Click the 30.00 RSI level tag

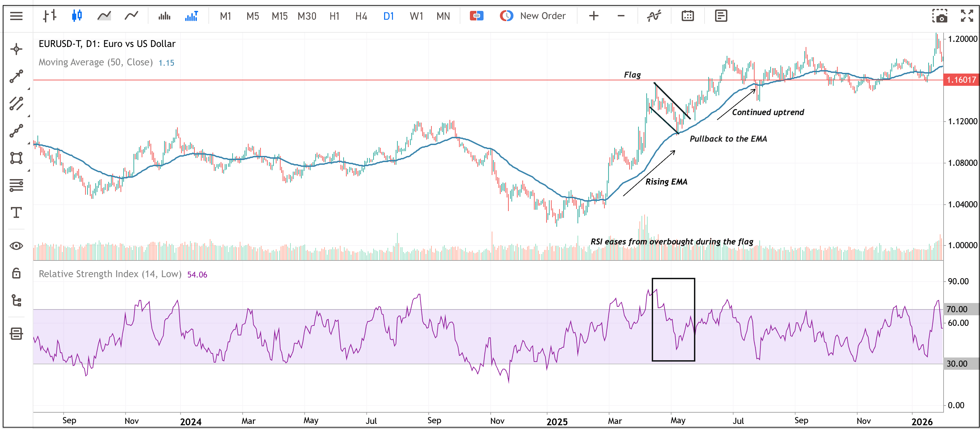click(x=961, y=364)
